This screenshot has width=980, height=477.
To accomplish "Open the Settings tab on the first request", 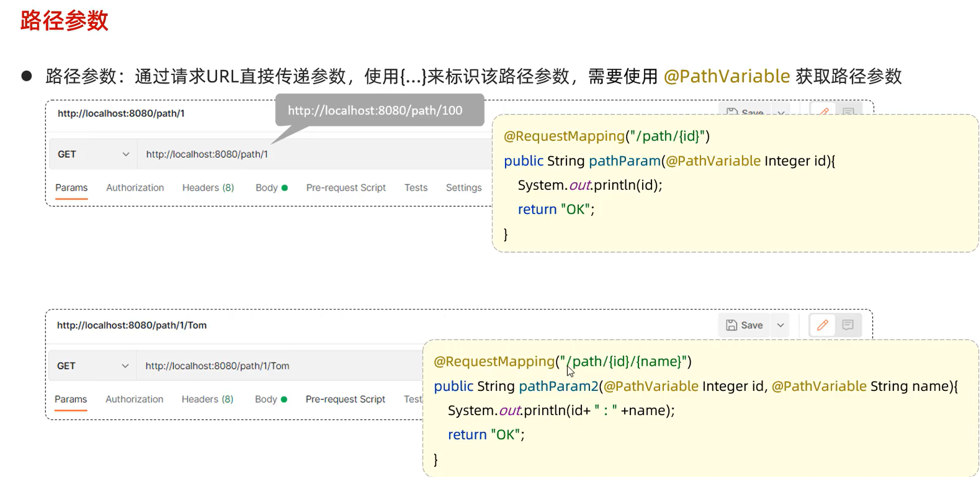I will point(463,187).
